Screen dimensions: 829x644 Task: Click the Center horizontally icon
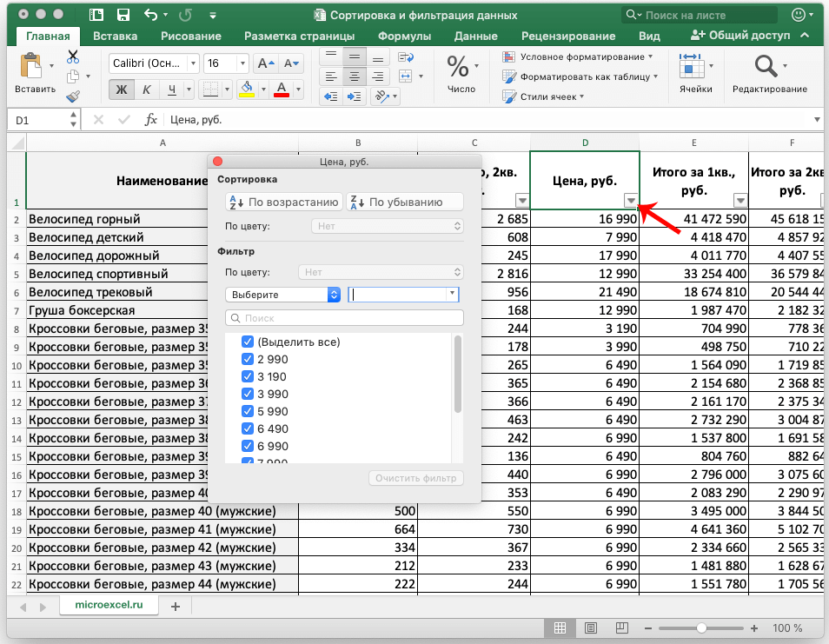pos(355,77)
